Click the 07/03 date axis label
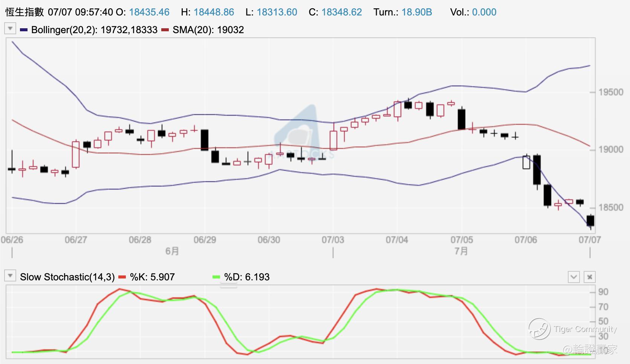Viewport: 630px width, 364px height. (333, 240)
